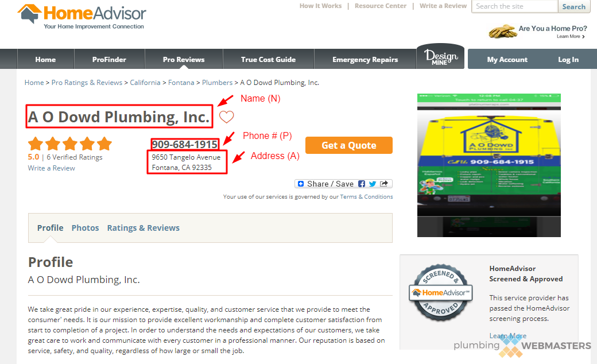Click the Facebook share icon

tap(361, 184)
